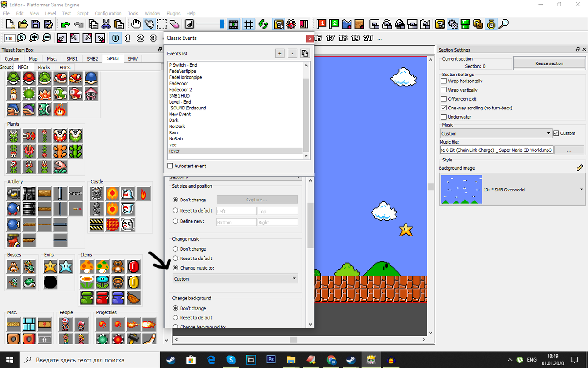Click the zoom in plus magnifier

(34, 38)
